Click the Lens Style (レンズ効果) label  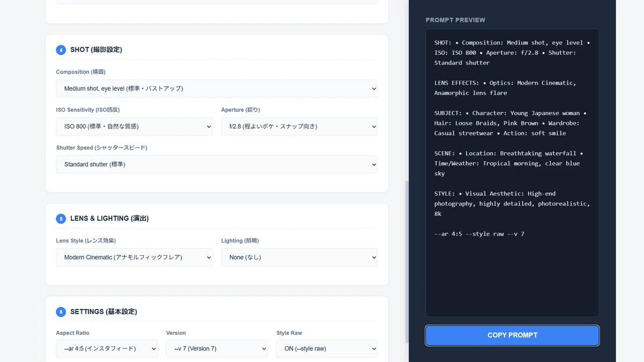(x=86, y=241)
